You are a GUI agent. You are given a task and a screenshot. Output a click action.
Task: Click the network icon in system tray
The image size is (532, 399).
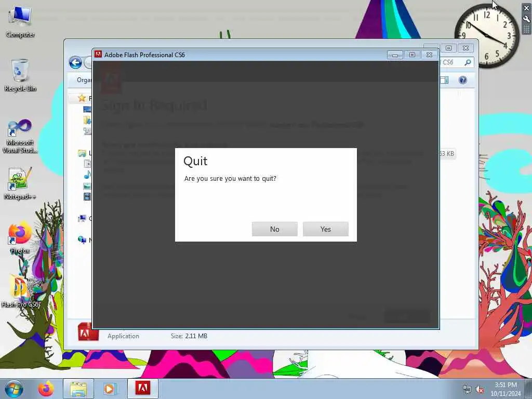point(467,390)
